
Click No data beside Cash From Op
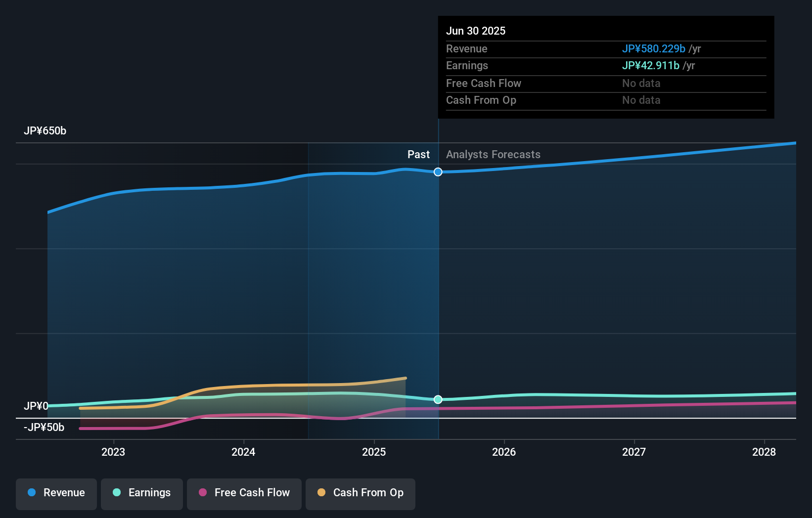click(x=641, y=100)
